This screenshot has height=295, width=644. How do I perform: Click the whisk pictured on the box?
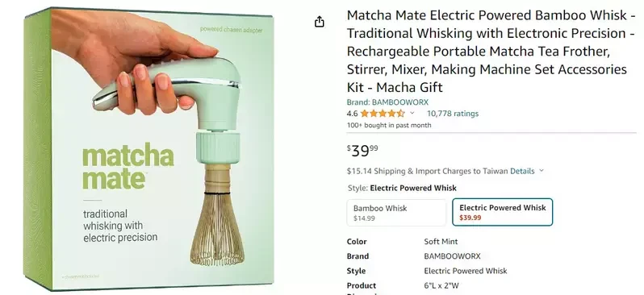217,215
